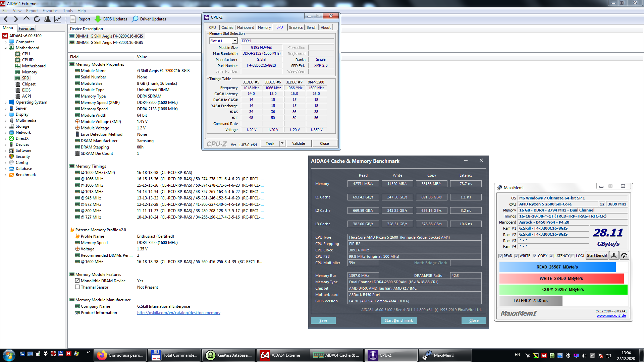Open the CPU-Z Tools dropdown arrow

[x=282, y=143]
